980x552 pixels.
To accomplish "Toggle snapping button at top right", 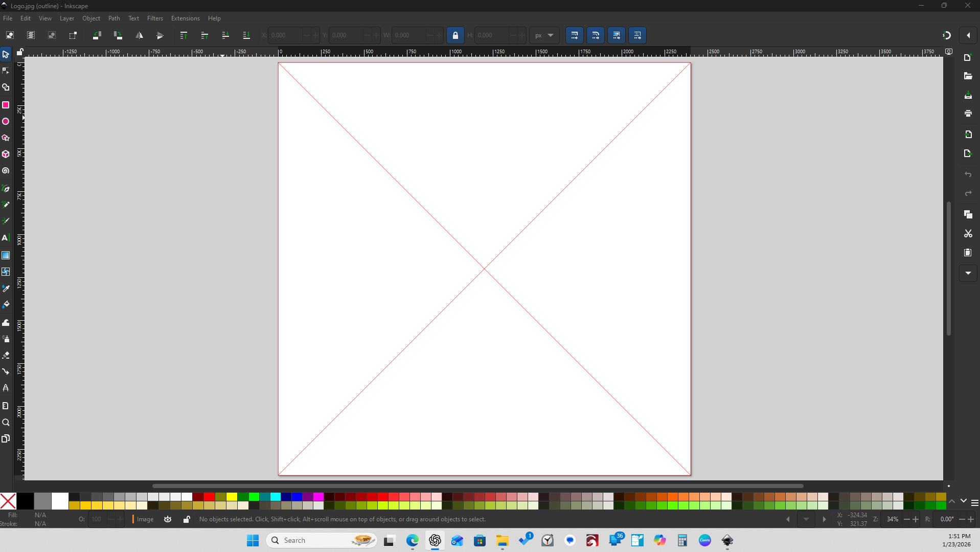I will [x=947, y=35].
